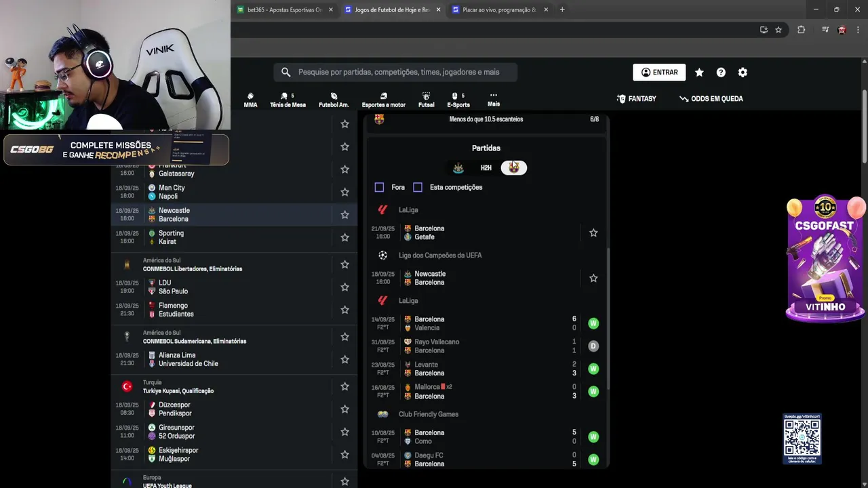Screen dimensions: 868x488
Task: Open Club Friendly Games competition link
Action: (428, 414)
